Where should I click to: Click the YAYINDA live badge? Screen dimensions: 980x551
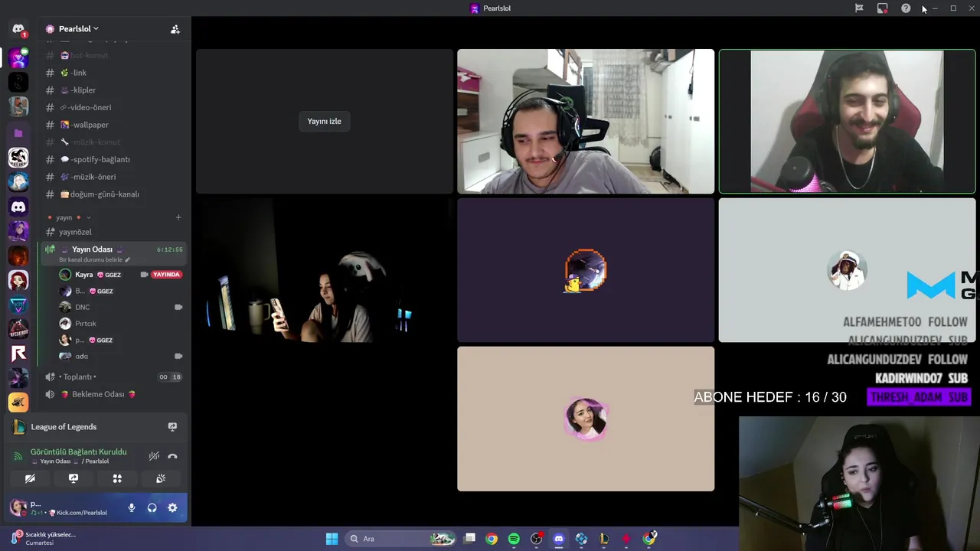[x=166, y=275]
